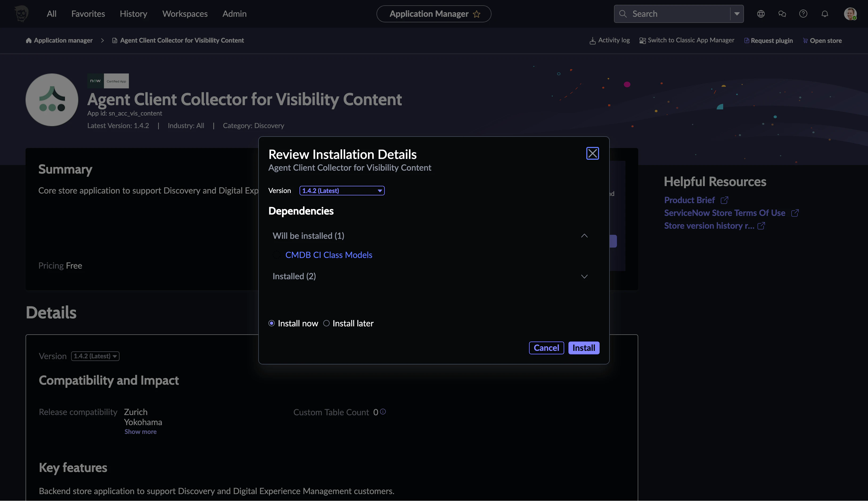The height and width of the screenshot is (501, 868).
Task: Expand the Installed (2) section
Action: click(584, 276)
